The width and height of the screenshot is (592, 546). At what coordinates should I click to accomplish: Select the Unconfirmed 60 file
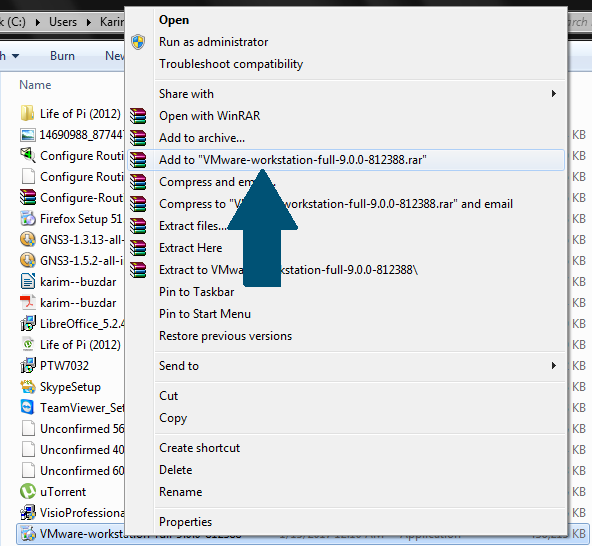pos(72,471)
